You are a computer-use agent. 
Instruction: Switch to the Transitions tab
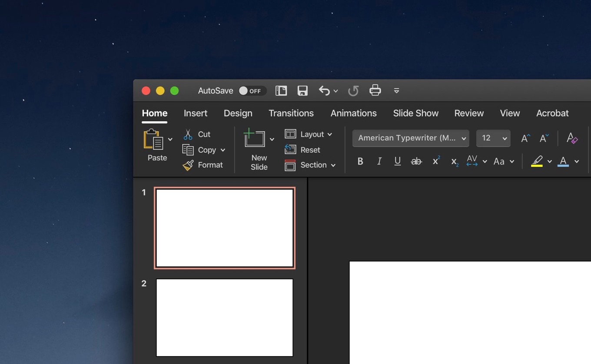[x=291, y=113]
